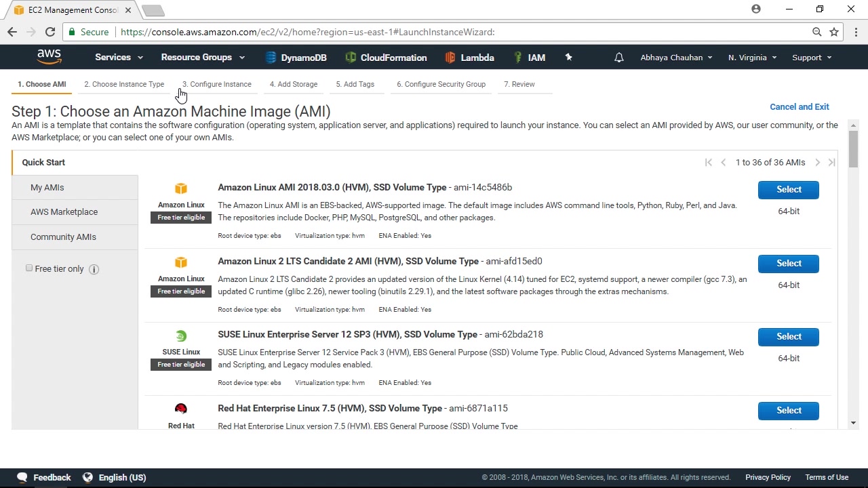Open the Quick Start AMI category
Viewport: 868px width, 488px height.
click(x=75, y=163)
